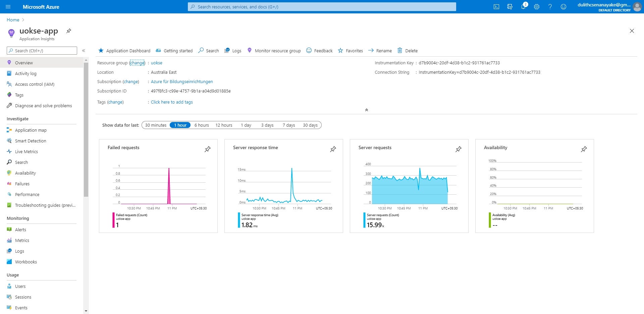Close the uokse-app blade
644x314 pixels.
pos(632,31)
